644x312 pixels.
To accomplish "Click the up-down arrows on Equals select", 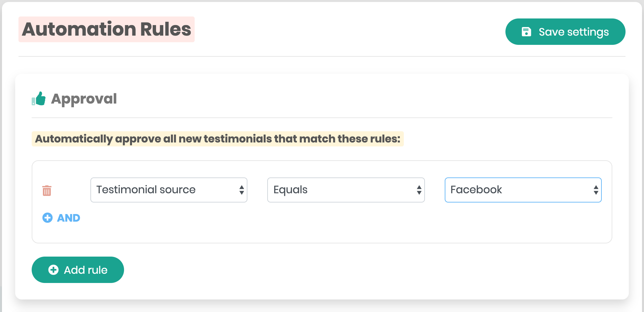I will (x=419, y=190).
